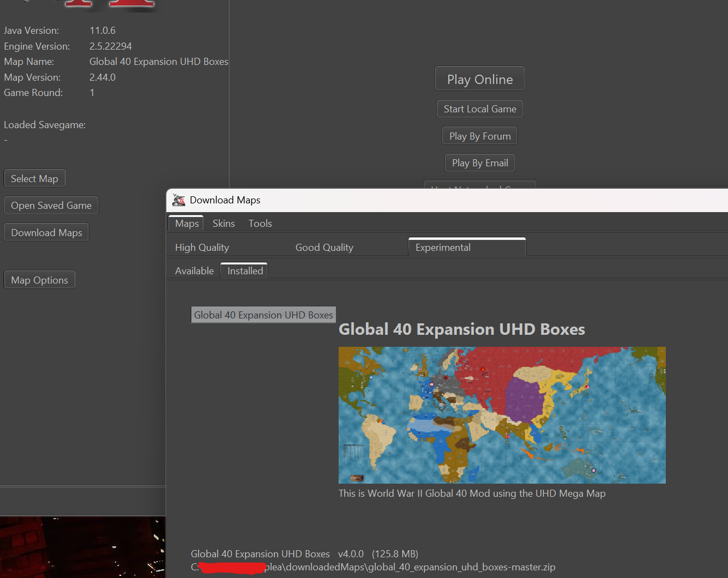Viewport: 728px width, 578px height.
Task: Click the world map preview image
Action: click(x=502, y=415)
